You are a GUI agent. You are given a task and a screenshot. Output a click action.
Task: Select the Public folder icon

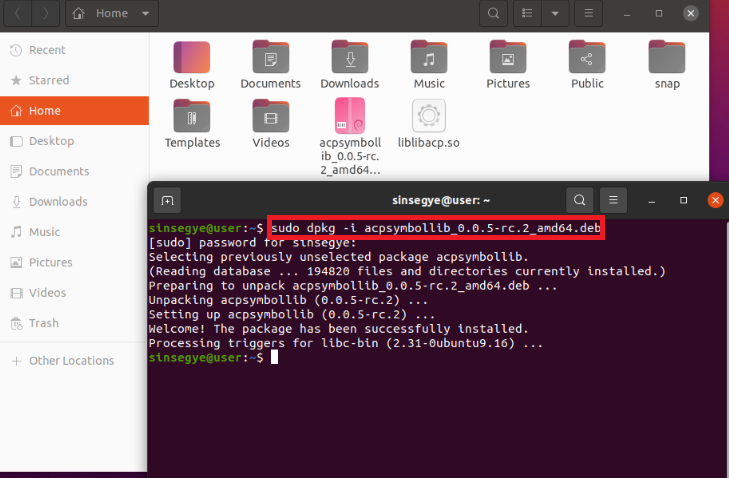(587, 57)
